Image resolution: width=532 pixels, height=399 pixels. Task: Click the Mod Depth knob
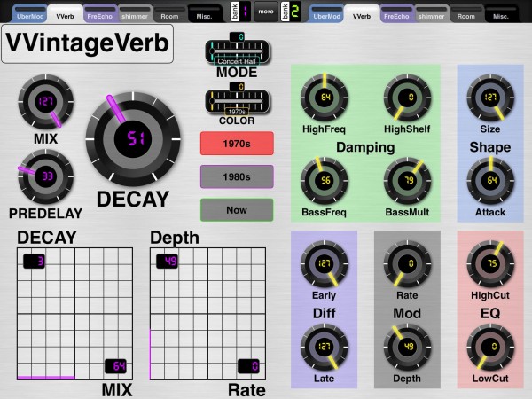click(x=408, y=347)
